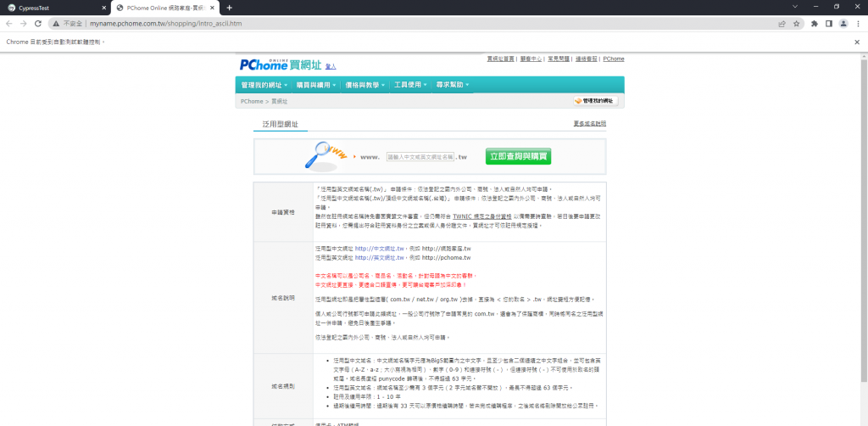The image size is (868, 426).
Task: Select the 泛用型網址 tab heading
Action: click(280, 124)
